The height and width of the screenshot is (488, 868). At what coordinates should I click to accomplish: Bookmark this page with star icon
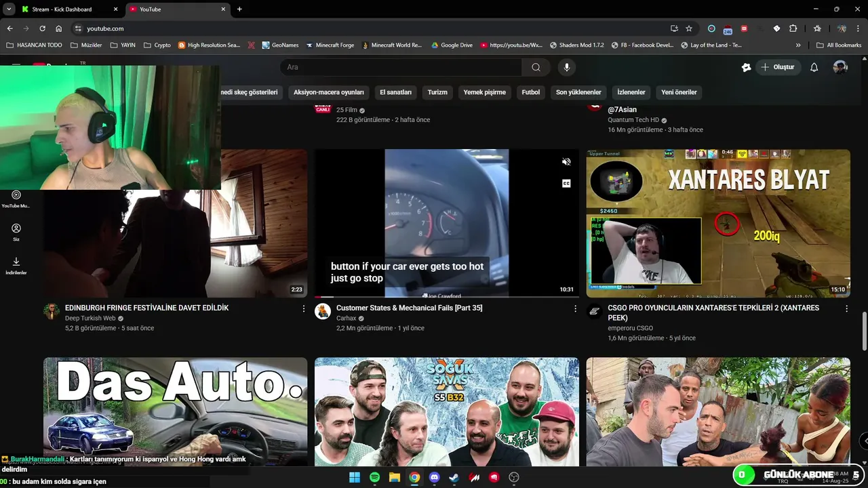pyautogui.click(x=689, y=28)
